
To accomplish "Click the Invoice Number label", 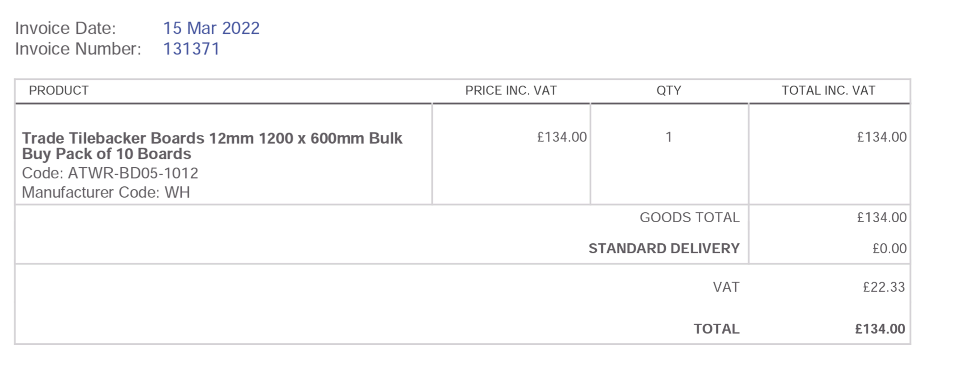I will (78, 49).
